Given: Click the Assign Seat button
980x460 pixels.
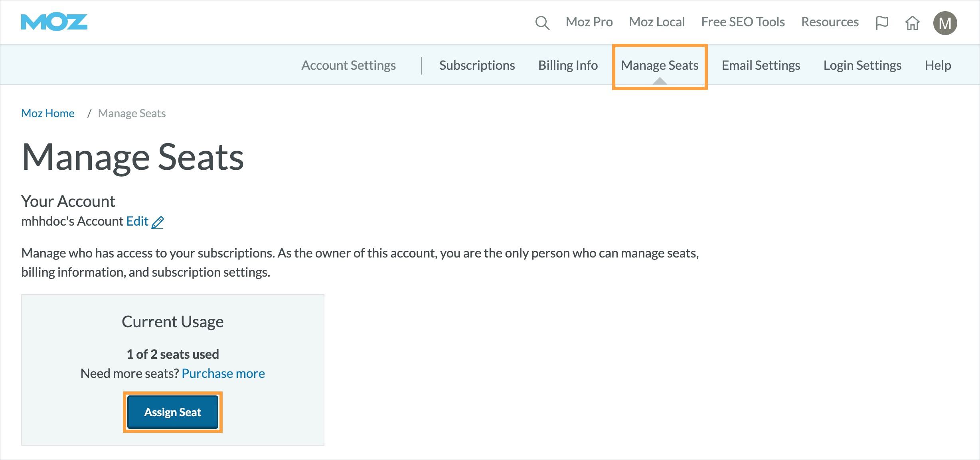Looking at the screenshot, I should point(172,412).
